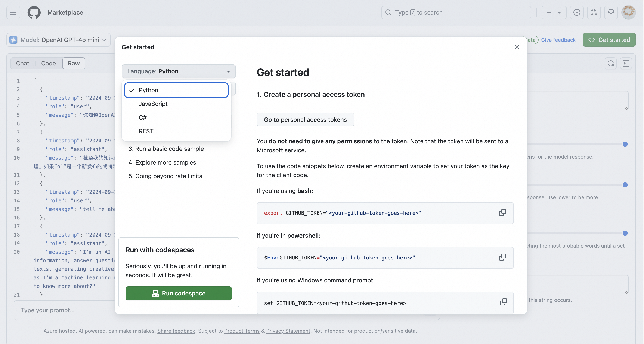The image size is (644, 344).
Task: Copy the bash export command
Action: (x=502, y=213)
